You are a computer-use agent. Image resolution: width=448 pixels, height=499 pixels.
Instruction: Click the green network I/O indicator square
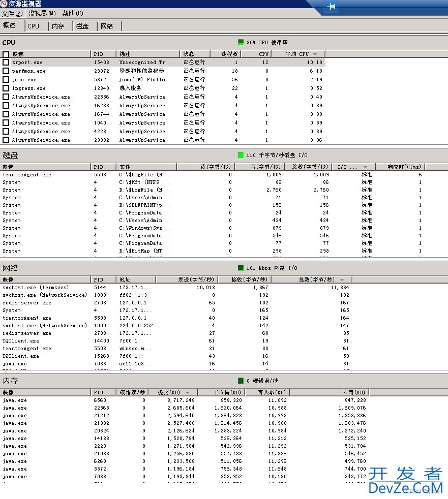241,268
